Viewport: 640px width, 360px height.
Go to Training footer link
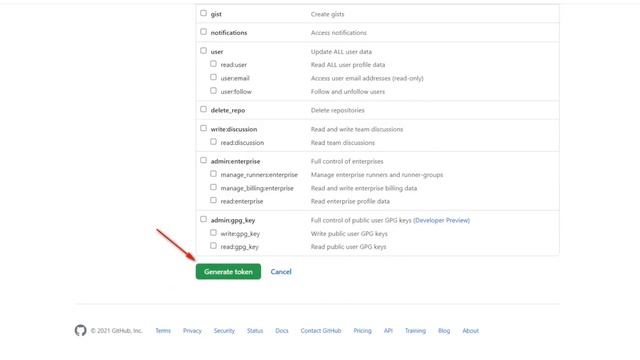pos(415,331)
